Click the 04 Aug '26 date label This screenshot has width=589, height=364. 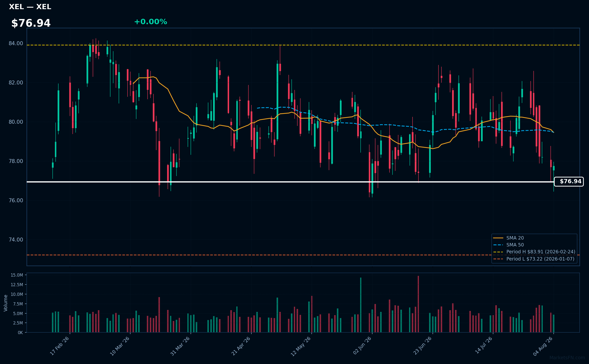tap(543, 346)
